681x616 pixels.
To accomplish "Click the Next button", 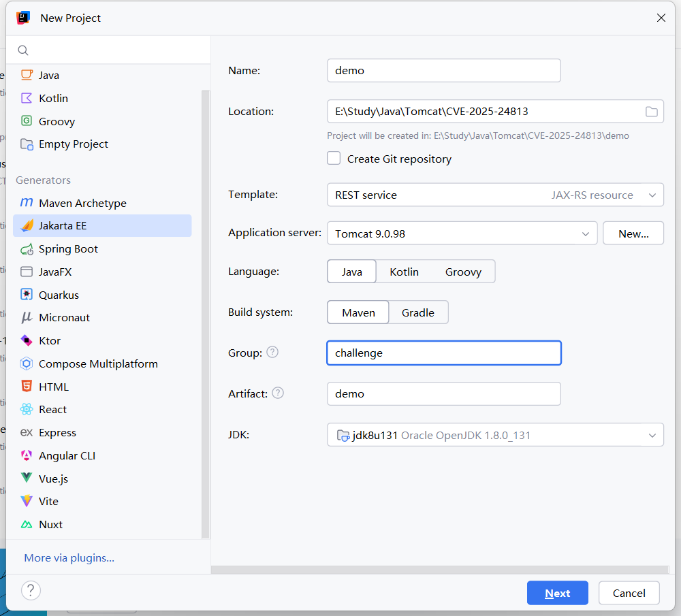I will (x=557, y=593).
